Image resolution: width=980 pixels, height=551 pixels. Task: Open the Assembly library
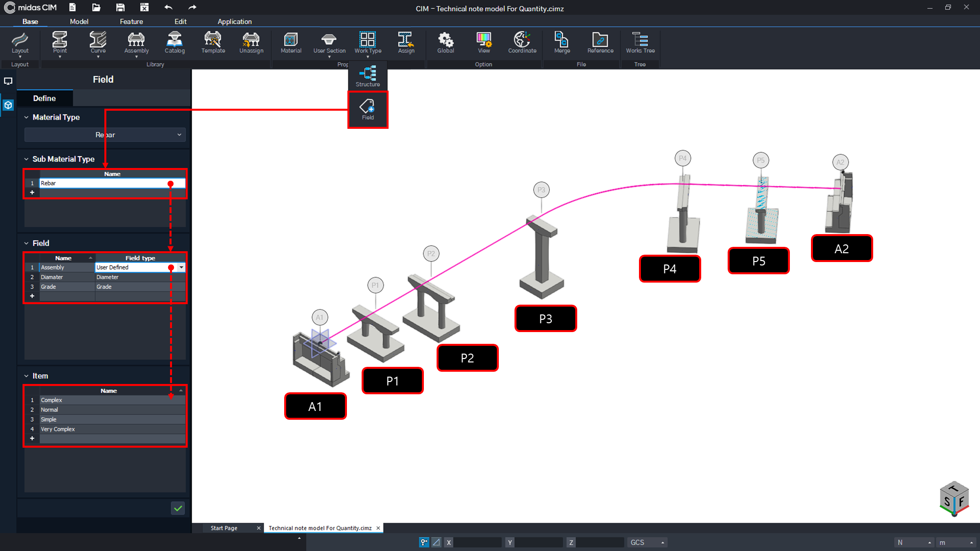[136, 43]
